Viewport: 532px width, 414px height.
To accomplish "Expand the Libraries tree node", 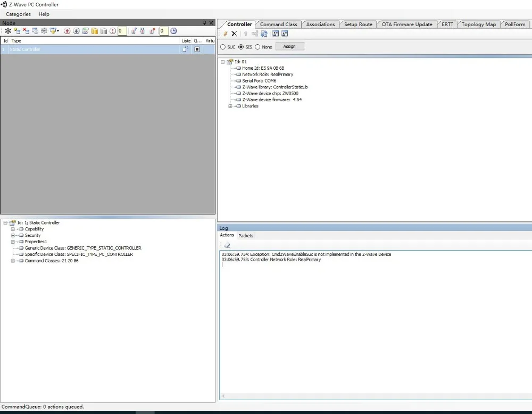I will (230, 106).
